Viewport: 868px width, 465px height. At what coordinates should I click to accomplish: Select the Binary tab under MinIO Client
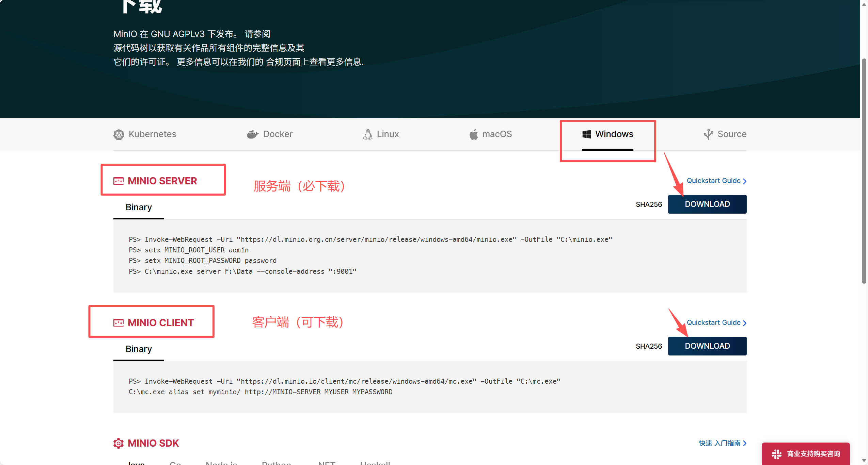139,349
